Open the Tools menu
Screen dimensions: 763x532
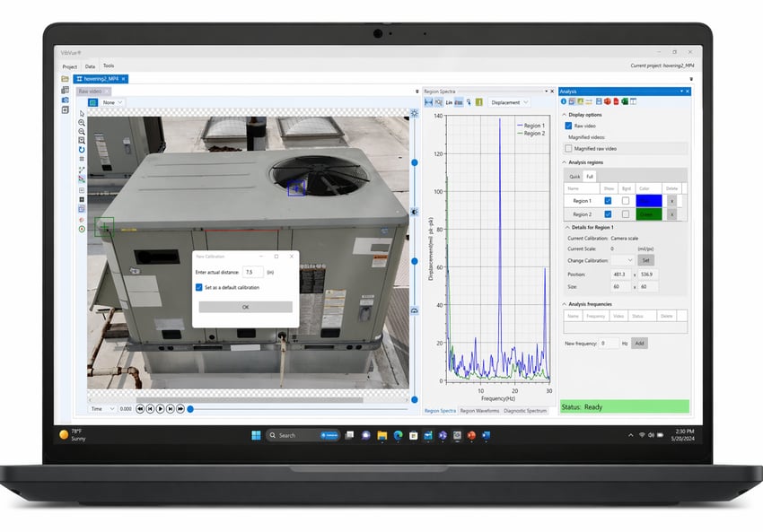click(108, 65)
